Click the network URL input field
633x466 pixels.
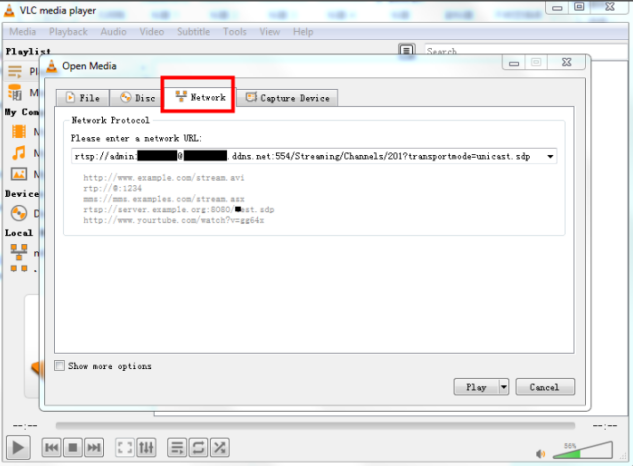click(x=308, y=157)
